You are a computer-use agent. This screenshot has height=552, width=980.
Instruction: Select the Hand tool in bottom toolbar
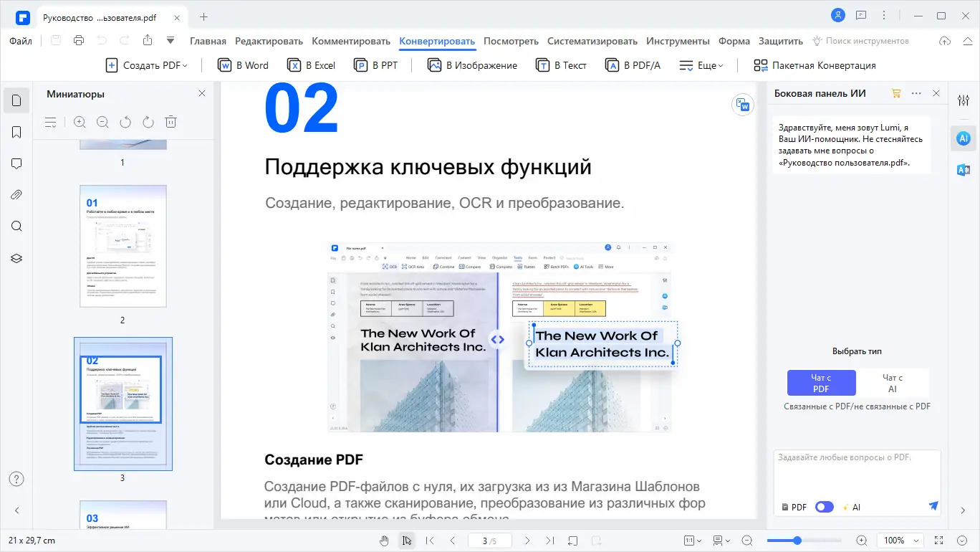click(x=384, y=540)
